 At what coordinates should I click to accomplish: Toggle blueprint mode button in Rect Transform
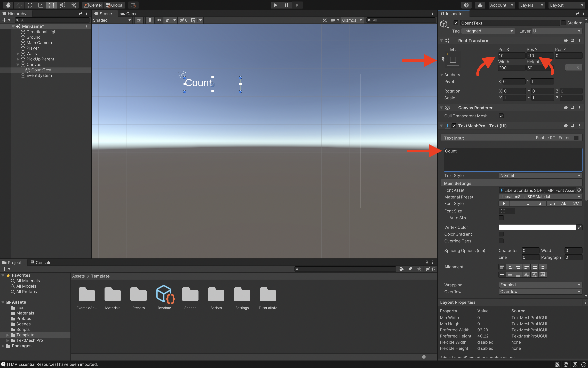point(569,67)
